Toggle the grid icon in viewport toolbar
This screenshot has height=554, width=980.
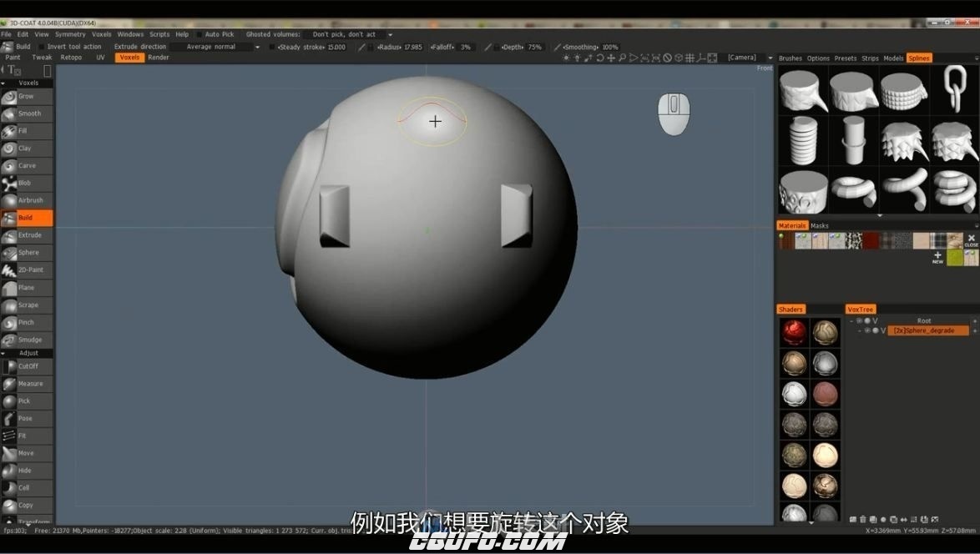tap(690, 58)
